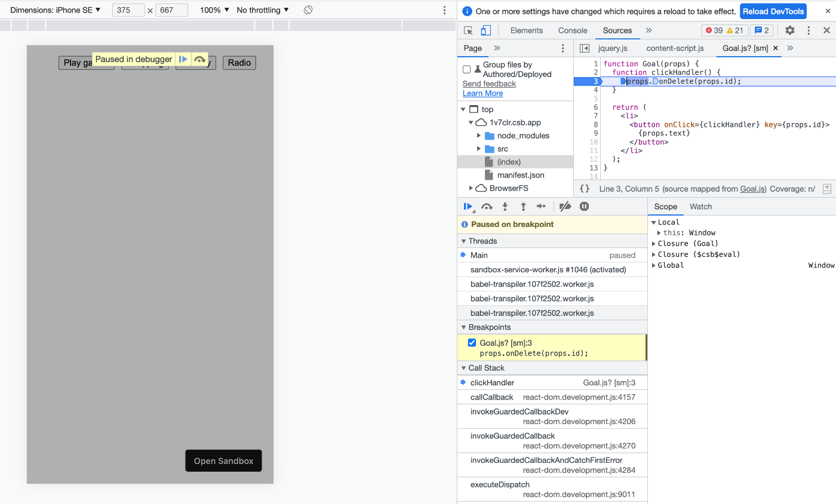Expand Closure ($csb$eval) scope

[x=653, y=254]
